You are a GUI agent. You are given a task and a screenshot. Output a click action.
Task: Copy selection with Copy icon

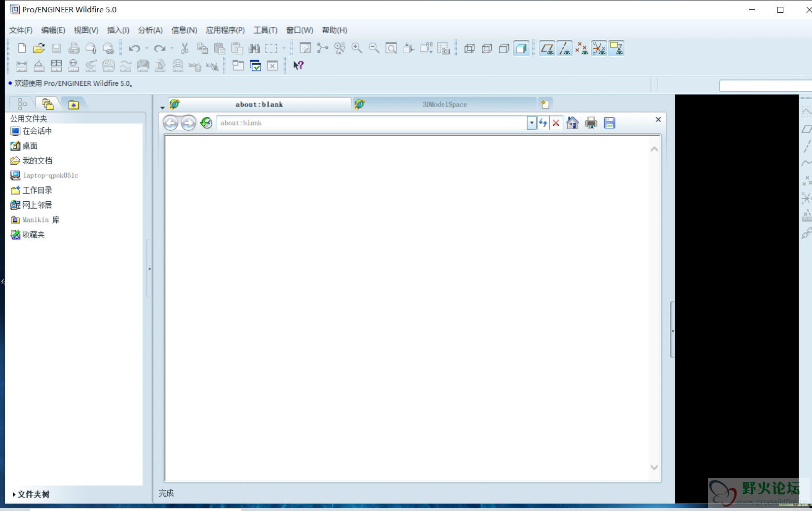(202, 48)
